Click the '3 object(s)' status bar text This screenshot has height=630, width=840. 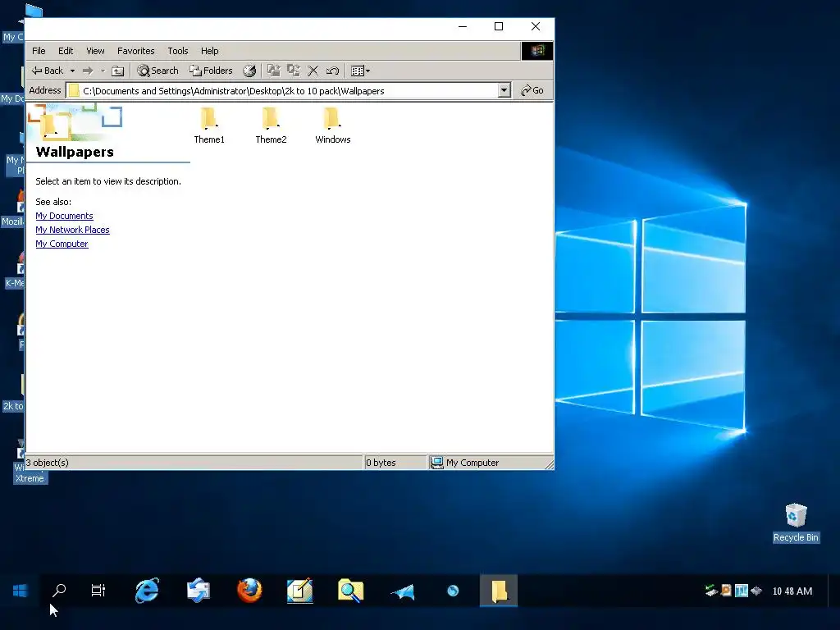pyautogui.click(x=47, y=463)
